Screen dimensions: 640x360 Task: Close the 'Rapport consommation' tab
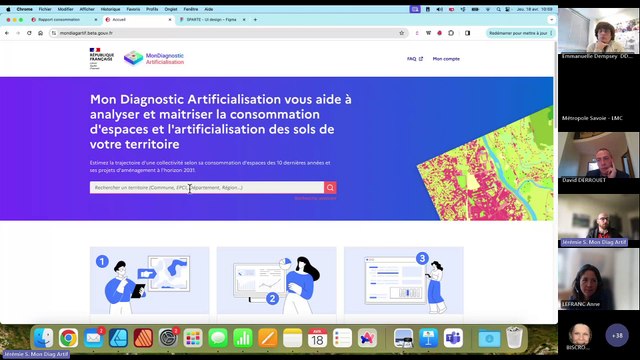point(96,20)
